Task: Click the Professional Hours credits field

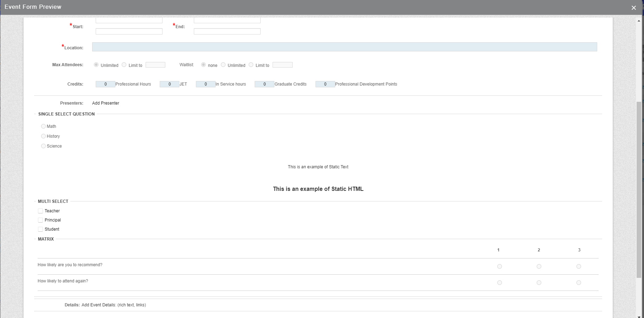Action: (105, 84)
